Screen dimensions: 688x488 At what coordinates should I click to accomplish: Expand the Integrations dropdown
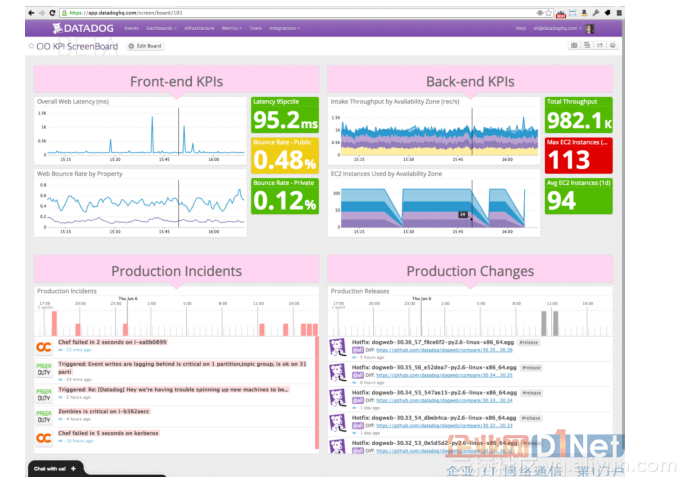tap(284, 28)
